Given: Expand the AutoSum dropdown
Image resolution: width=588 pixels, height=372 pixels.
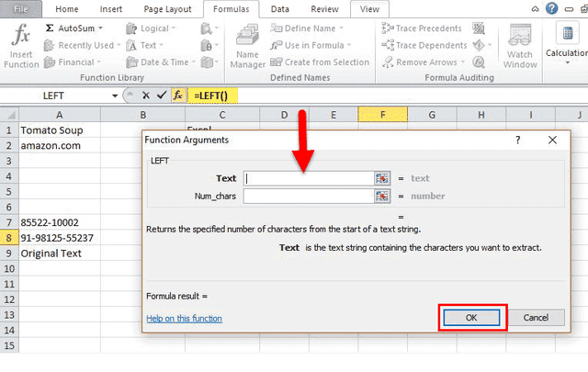Looking at the screenshot, I should point(101,28).
